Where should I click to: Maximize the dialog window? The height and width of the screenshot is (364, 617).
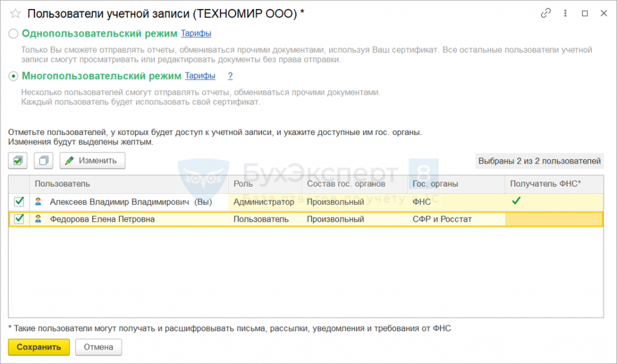[x=584, y=13]
